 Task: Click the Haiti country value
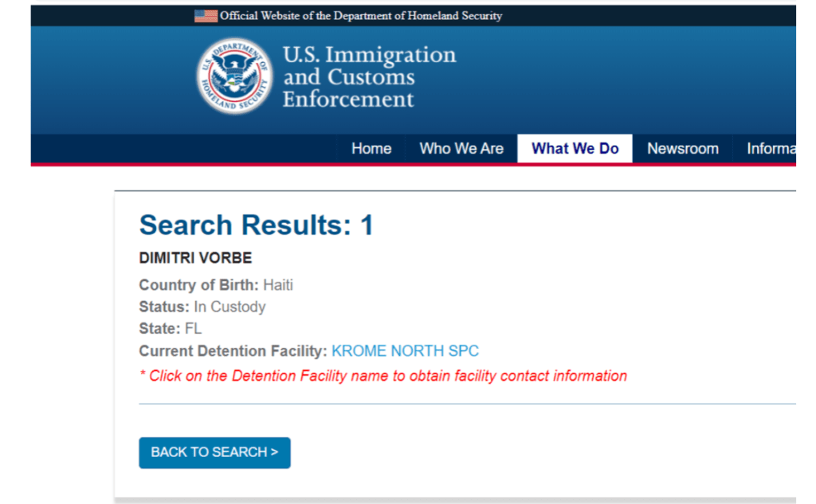tap(278, 284)
